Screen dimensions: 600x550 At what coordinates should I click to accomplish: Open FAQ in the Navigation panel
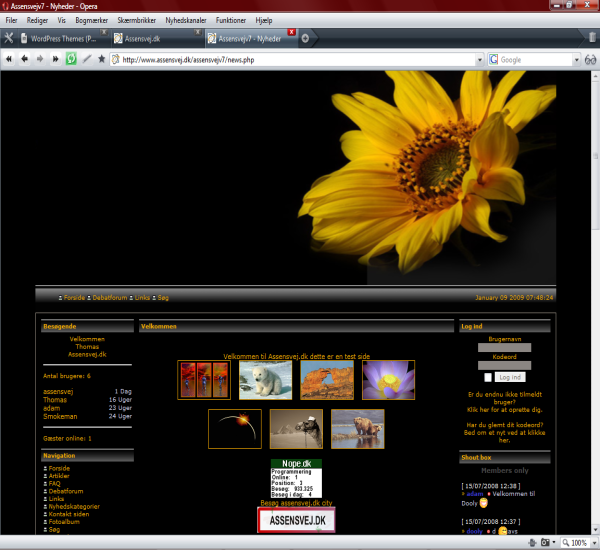pyautogui.click(x=54, y=483)
